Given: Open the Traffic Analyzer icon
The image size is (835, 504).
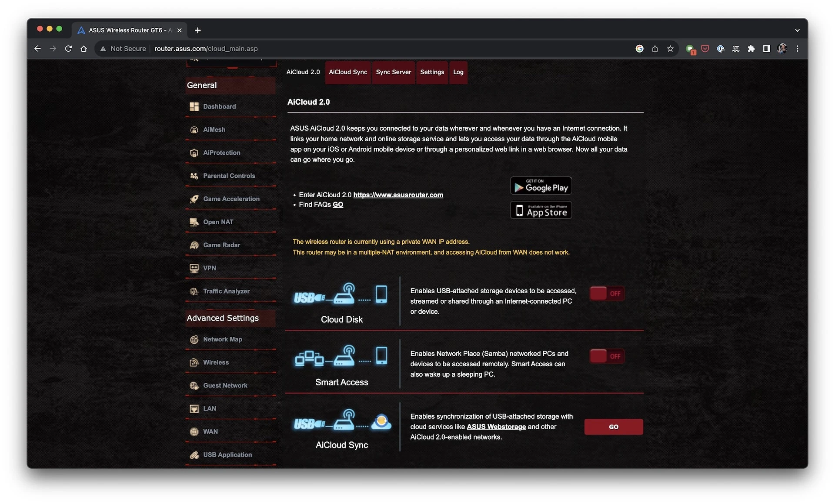Looking at the screenshot, I should (x=194, y=291).
